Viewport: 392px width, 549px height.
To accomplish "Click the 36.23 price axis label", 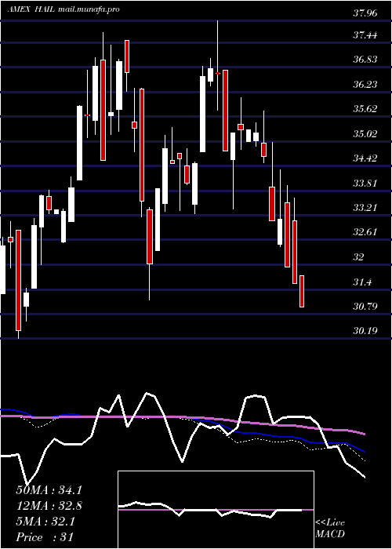I will [x=365, y=85].
